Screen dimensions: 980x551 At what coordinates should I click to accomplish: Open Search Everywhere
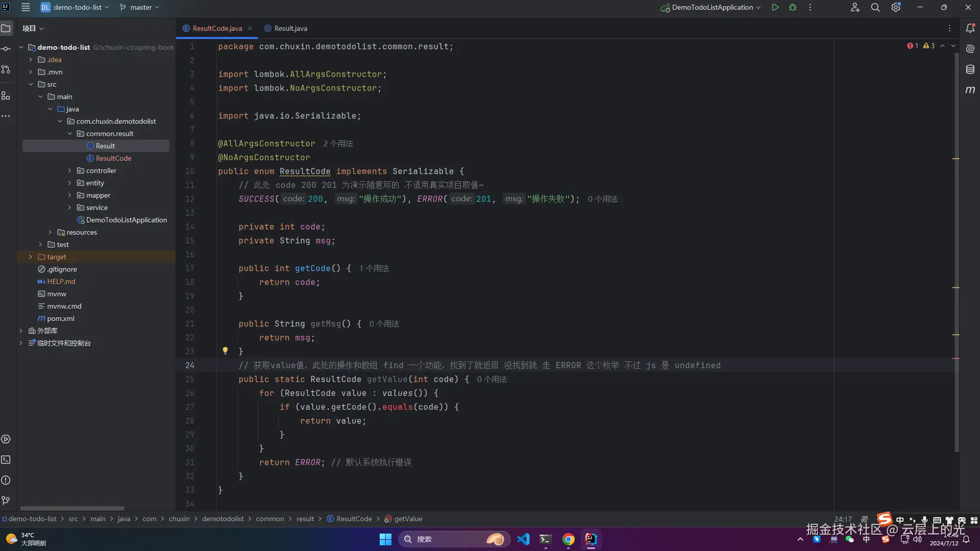coord(875,7)
